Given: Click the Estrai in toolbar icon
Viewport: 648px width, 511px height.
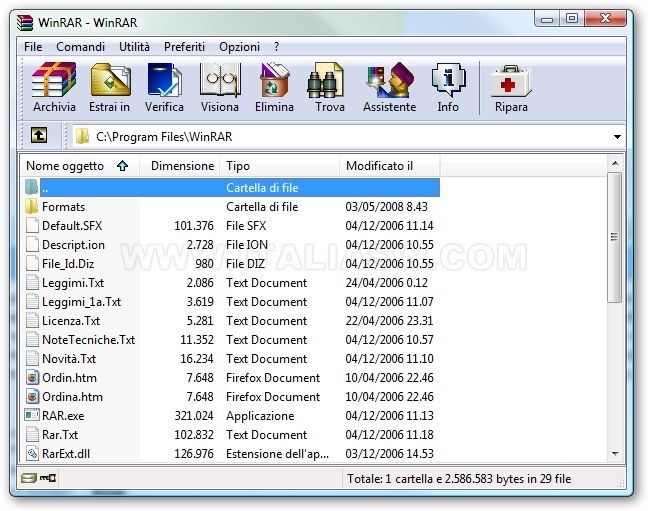Looking at the screenshot, I should click(110, 80).
